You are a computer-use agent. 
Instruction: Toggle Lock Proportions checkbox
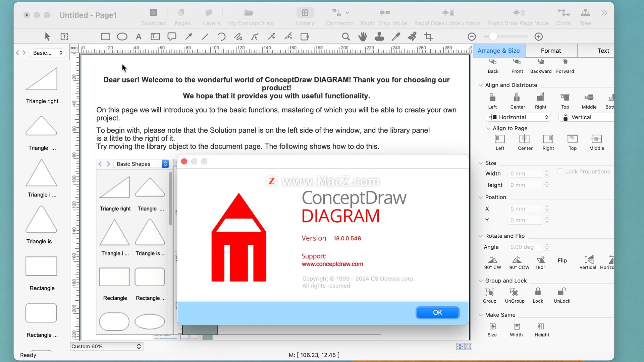[x=560, y=171]
